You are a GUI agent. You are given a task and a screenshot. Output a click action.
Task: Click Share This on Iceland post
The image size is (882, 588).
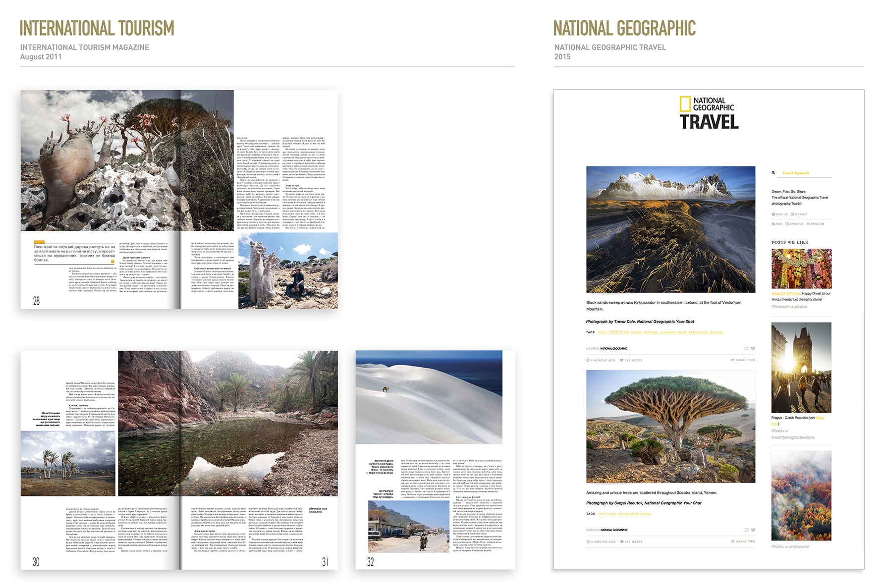pyautogui.click(x=743, y=360)
